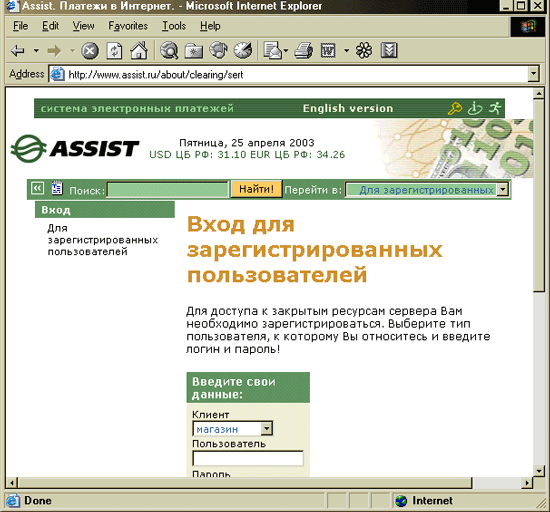Open the Search pane toolbar icon

click(x=169, y=50)
